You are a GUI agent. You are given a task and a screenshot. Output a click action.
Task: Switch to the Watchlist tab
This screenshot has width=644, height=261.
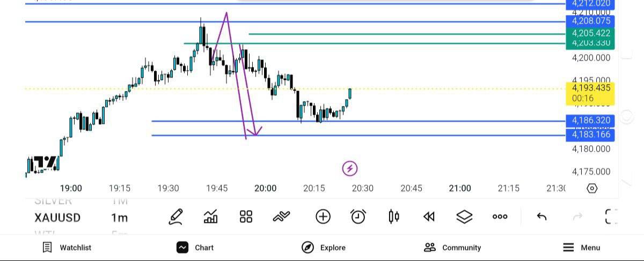(x=67, y=248)
